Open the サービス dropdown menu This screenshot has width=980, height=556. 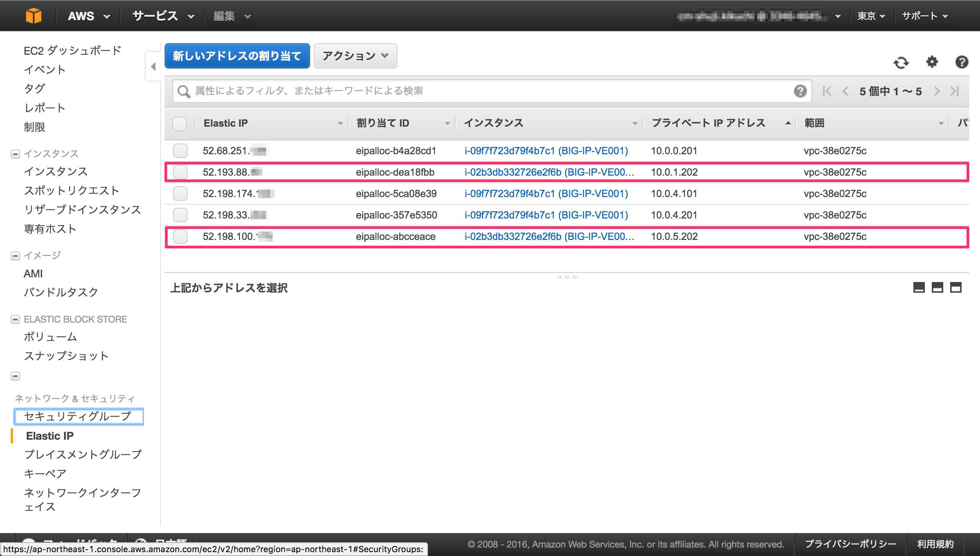pyautogui.click(x=163, y=16)
